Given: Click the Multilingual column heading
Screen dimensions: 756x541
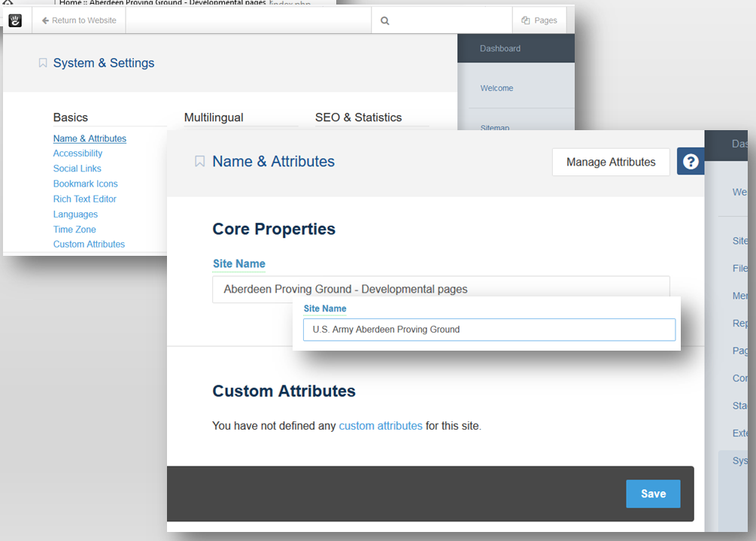Looking at the screenshot, I should 214,117.
